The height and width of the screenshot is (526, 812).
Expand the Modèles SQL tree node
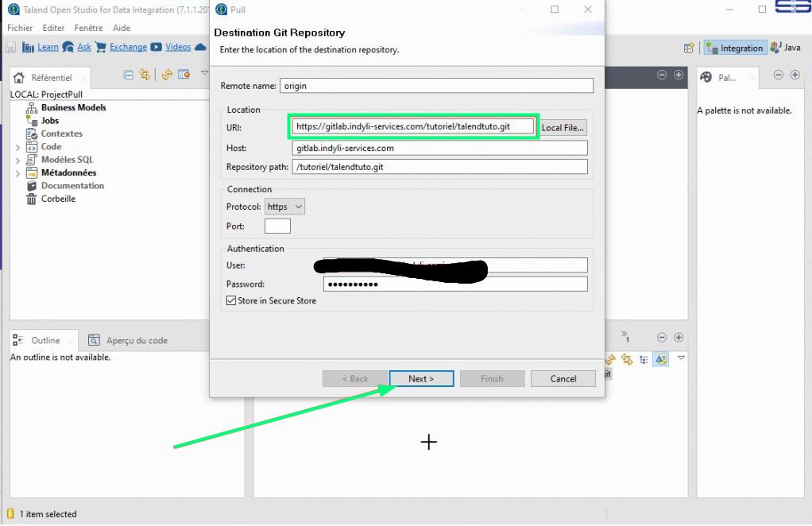point(17,160)
